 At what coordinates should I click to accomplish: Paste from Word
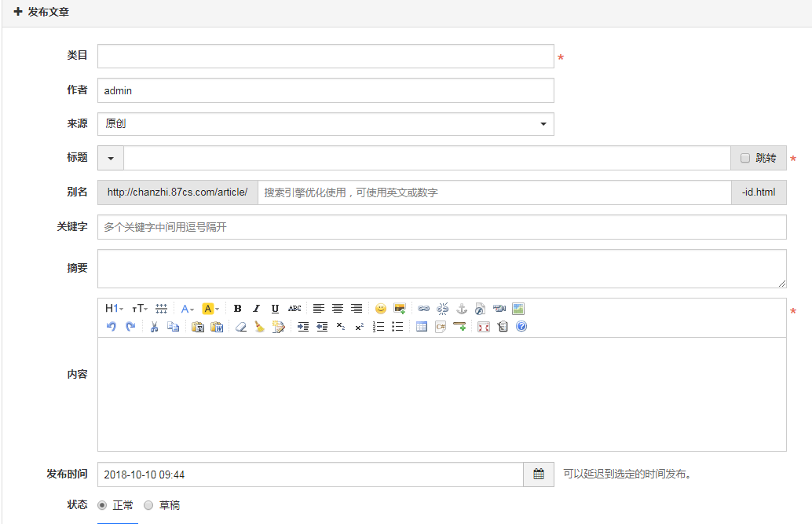(217, 327)
